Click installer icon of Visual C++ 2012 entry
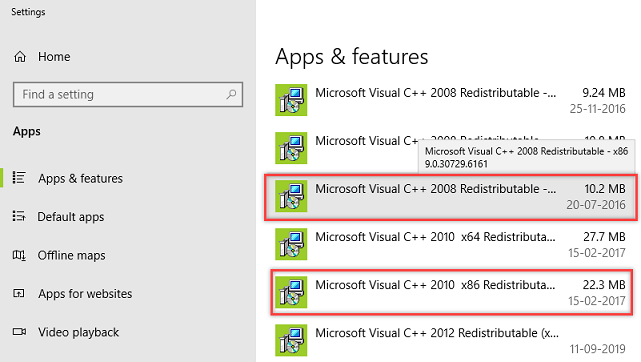Viewport: 641px width, 362px height. coord(291,340)
